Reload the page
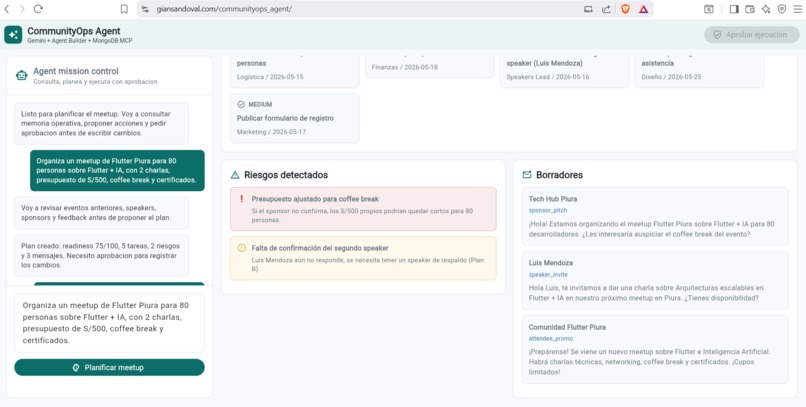The image size is (806, 407). (38, 9)
